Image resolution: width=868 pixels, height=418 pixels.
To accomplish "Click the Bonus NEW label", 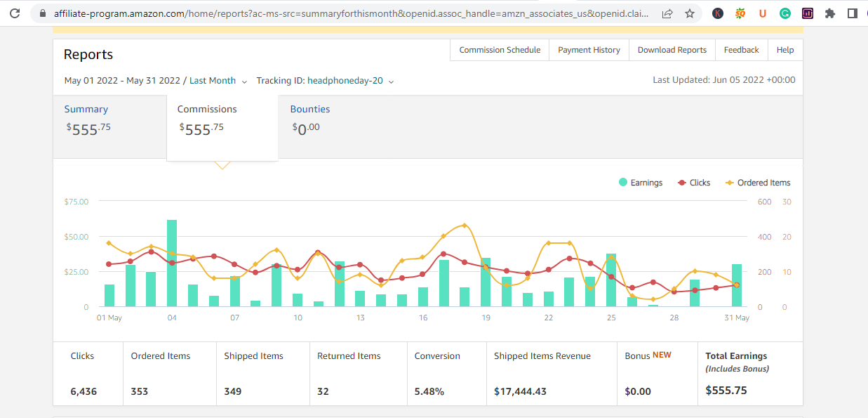I will tap(648, 355).
